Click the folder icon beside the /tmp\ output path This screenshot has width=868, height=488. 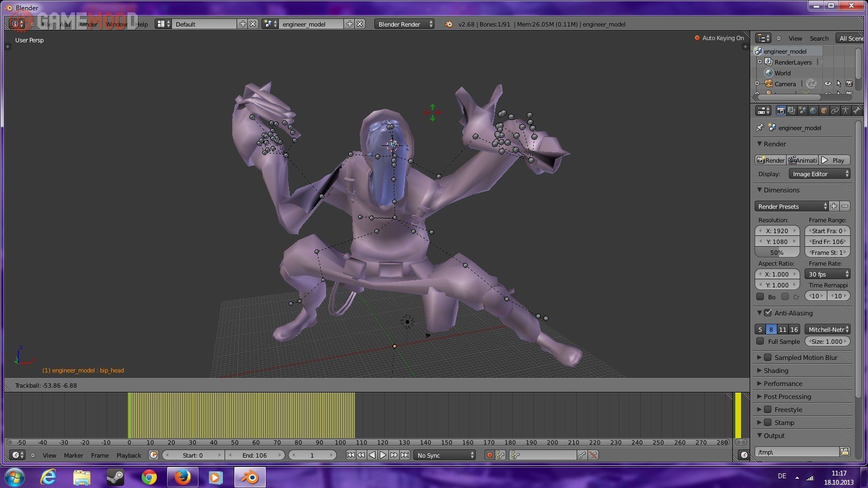(845, 452)
